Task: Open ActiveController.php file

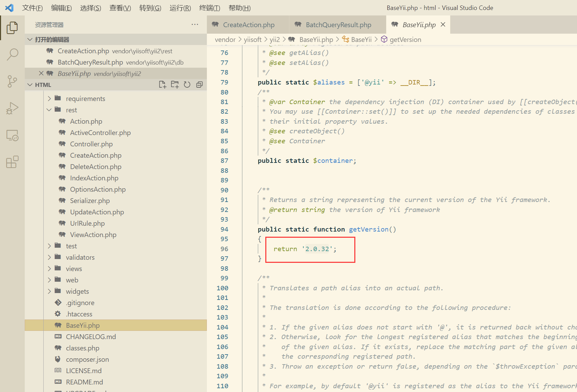Action: click(x=100, y=133)
